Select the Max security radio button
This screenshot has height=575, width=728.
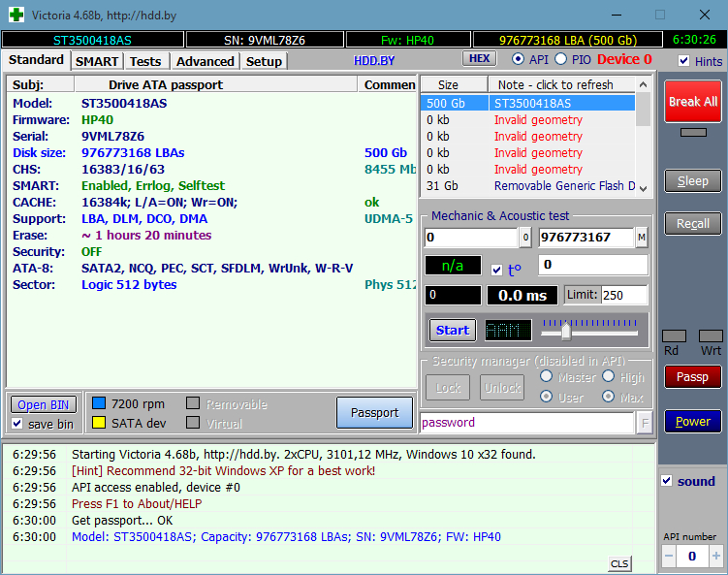point(608,397)
